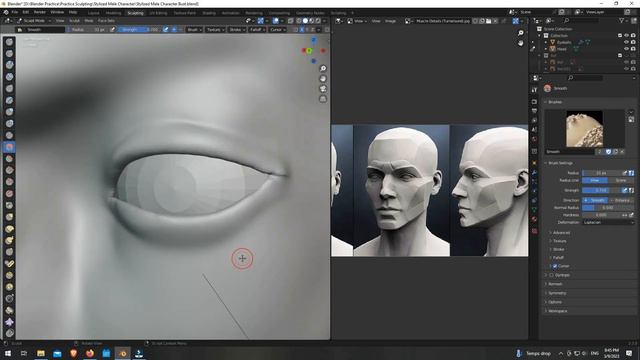This screenshot has width=640, height=360.
Task: Open the Render menu
Action: click(x=40, y=12)
